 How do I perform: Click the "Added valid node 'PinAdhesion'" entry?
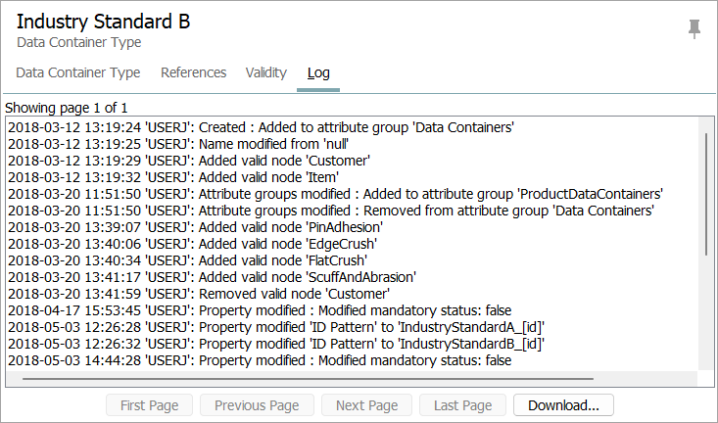[x=195, y=227]
